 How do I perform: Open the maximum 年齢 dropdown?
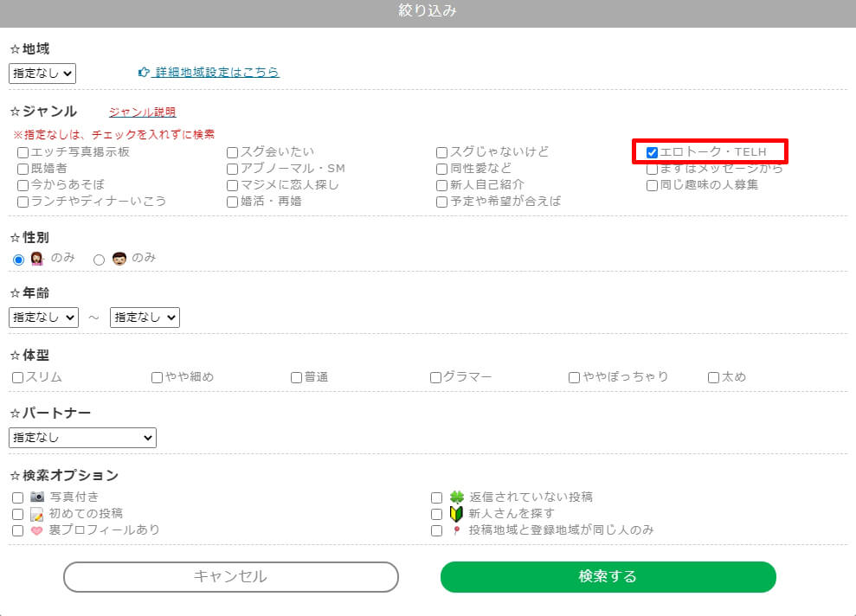145,318
